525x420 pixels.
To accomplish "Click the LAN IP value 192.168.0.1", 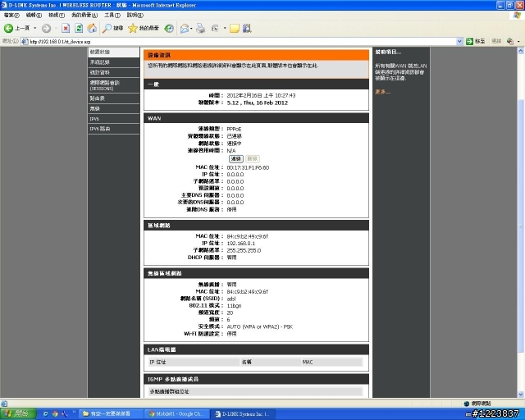I will (240, 243).
